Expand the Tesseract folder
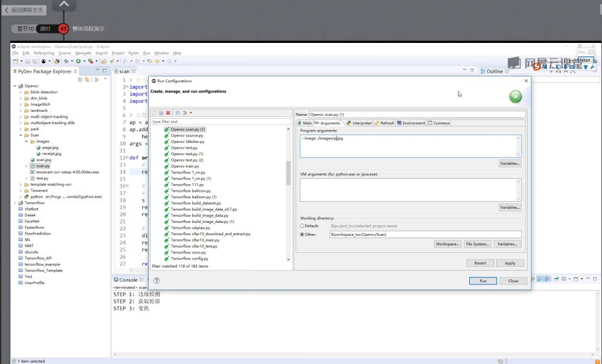This screenshot has width=602, height=364. pyautogui.click(x=21, y=191)
